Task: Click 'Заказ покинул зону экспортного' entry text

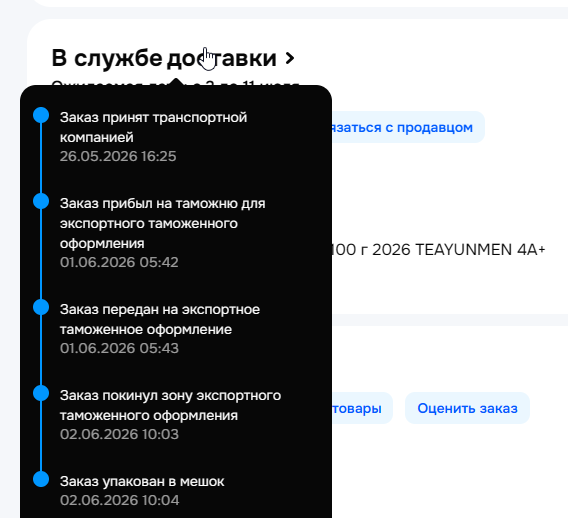Action: click(x=170, y=405)
